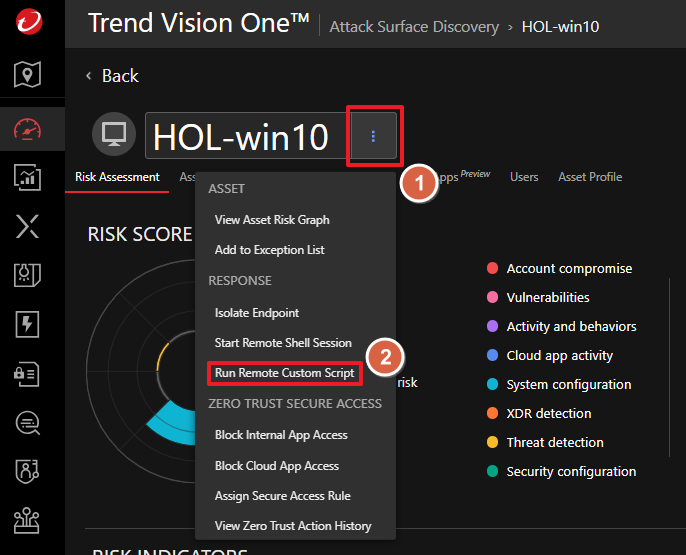Screen dimensions: 686x555
Task: Open the lightning bolt sidebar icon
Action: 28,323
